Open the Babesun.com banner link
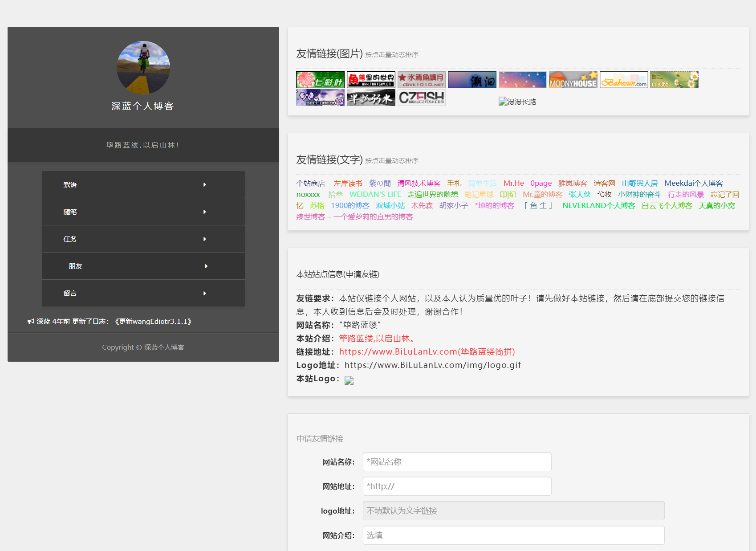This screenshot has width=756, height=551. click(x=624, y=80)
